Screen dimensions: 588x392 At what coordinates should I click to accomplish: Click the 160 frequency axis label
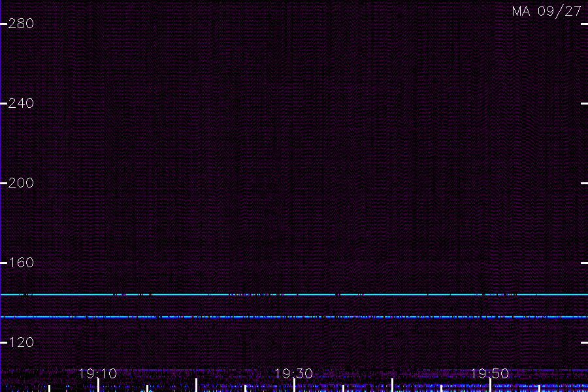pos(21,263)
